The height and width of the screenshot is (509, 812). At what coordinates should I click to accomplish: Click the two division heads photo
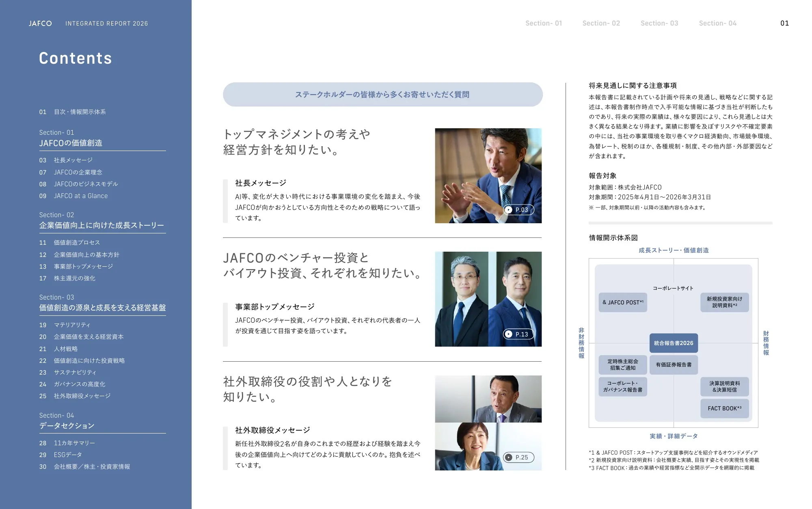point(488,299)
